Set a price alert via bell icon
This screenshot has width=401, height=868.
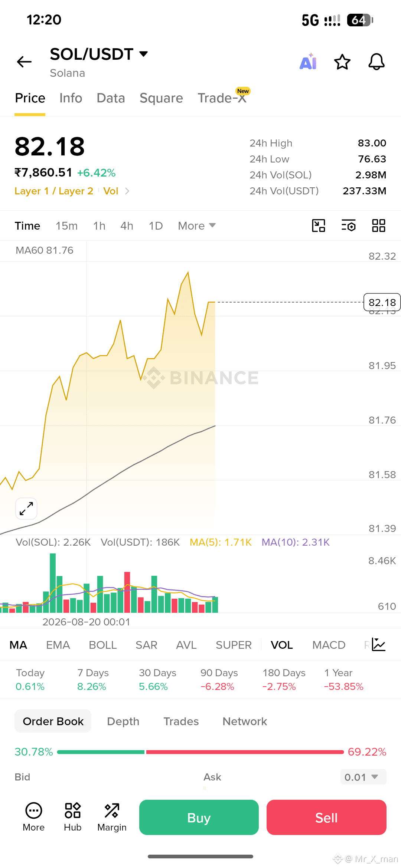(x=376, y=62)
